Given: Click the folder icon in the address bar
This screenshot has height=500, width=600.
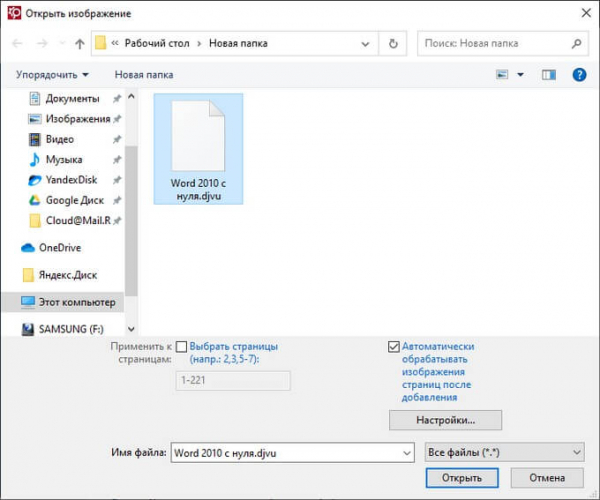Looking at the screenshot, I should click(x=100, y=43).
